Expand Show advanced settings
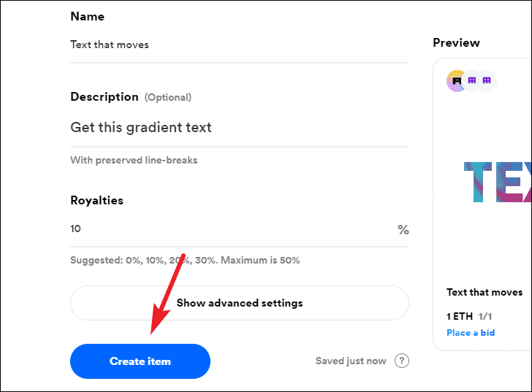532x392 pixels. [x=240, y=303]
